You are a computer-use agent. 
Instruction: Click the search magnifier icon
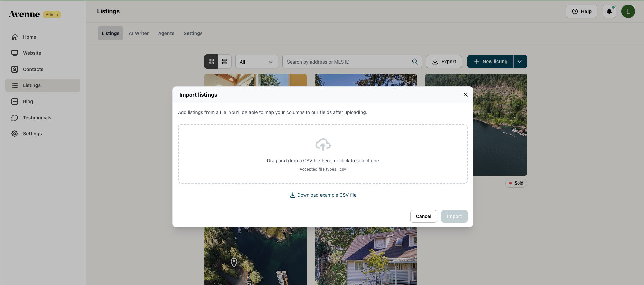click(415, 62)
